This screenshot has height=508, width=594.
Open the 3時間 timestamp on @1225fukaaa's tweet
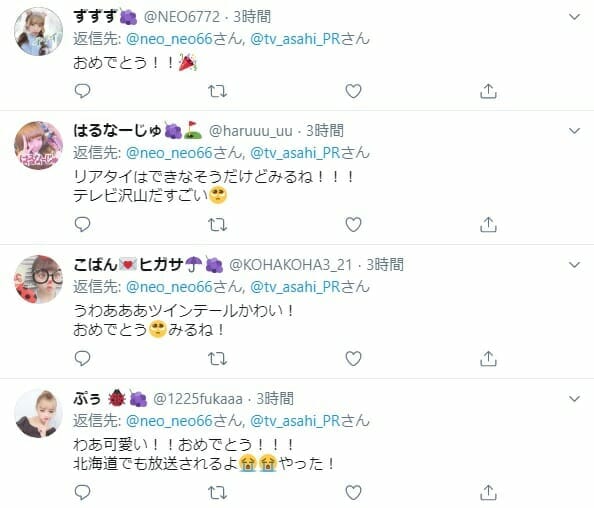click(275, 399)
